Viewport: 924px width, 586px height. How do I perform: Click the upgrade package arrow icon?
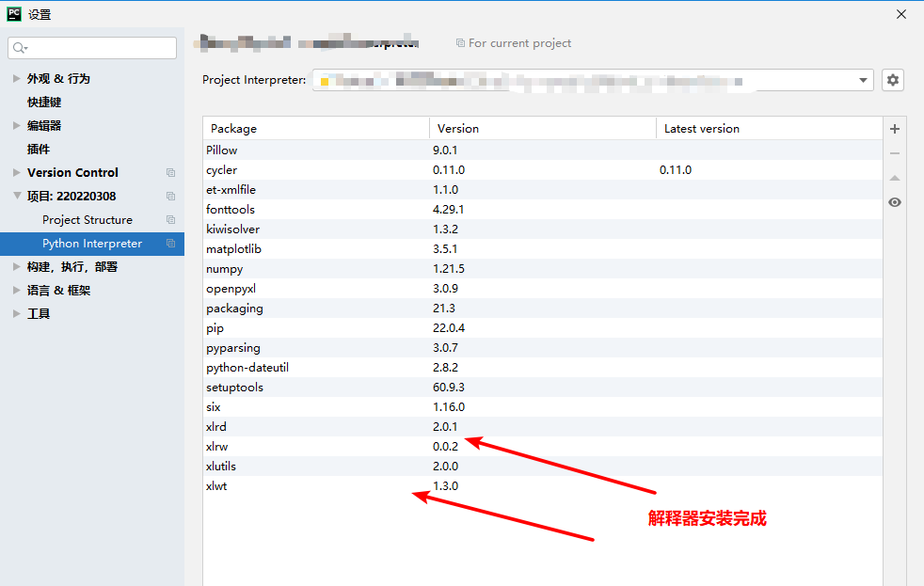pos(894,177)
